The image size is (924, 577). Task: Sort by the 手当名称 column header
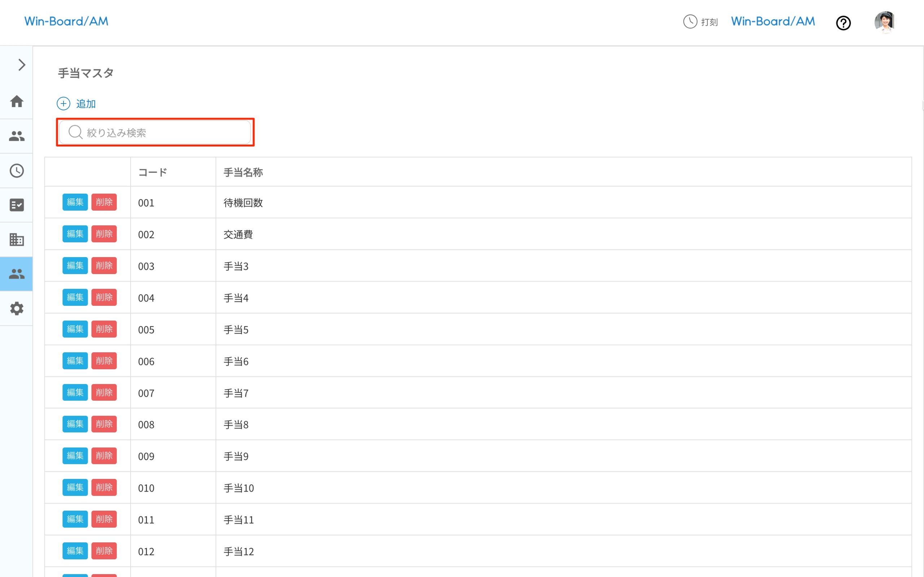click(243, 172)
